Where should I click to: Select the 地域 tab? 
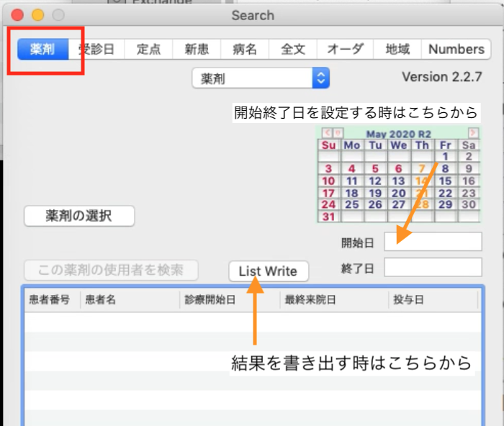[x=397, y=49]
